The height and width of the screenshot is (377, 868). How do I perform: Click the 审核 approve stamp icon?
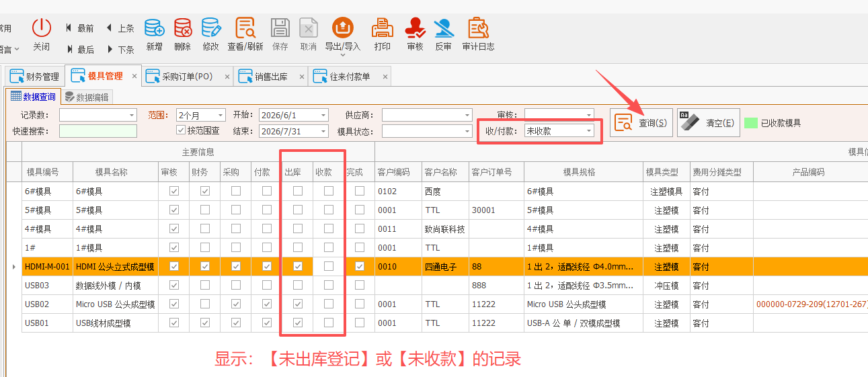(x=415, y=28)
